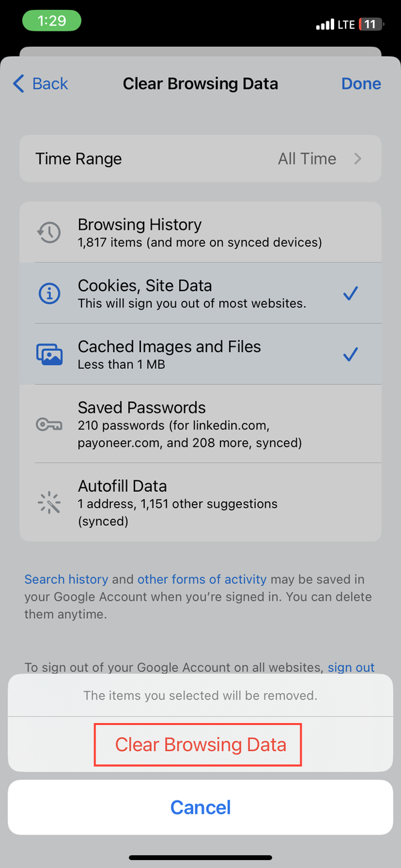Uncheck the Cookies, Site Data checkmark
The height and width of the screenshot is (868, 401).
pyautogui.click(x=350, y=293)
